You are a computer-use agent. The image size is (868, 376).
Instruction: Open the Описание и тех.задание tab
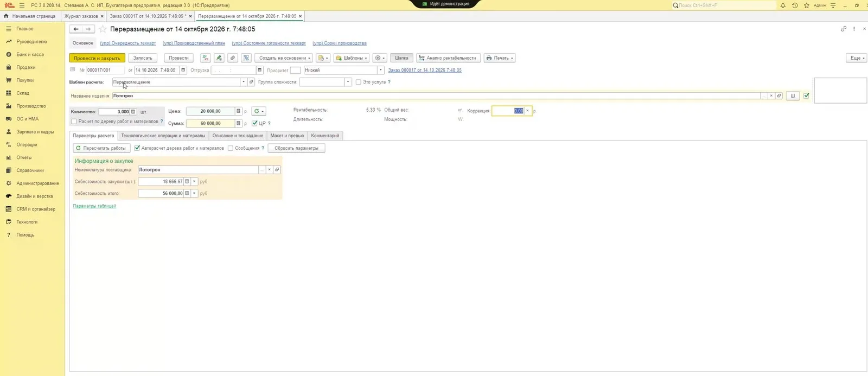pyautogui.click(x=238, y=136)
